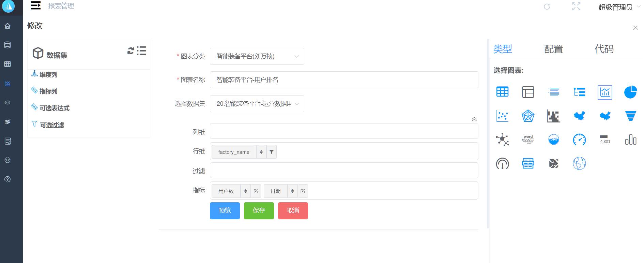Switch to the 配置 tab
Image resolution: width=644 pixels, height=263 pixels.
pyautogui.click(x=553, y=49)
